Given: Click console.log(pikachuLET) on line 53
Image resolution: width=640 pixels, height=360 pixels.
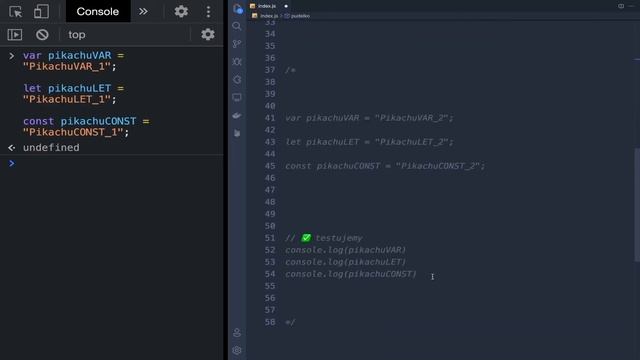Looking at the screenshot, I should (x=345, y=262).
